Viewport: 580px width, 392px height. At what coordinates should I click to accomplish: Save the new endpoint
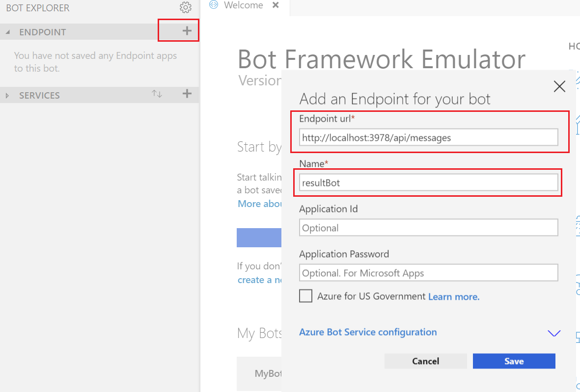(514, 361)
